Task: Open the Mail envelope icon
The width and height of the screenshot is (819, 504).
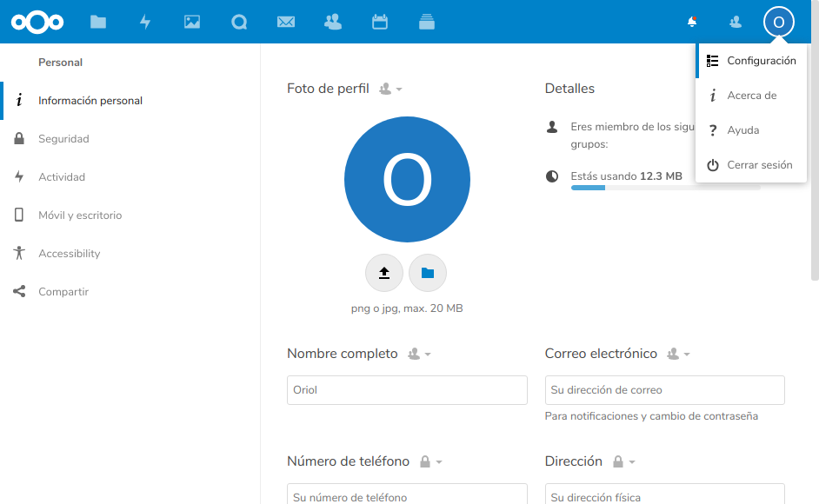Action: point(286,22)
